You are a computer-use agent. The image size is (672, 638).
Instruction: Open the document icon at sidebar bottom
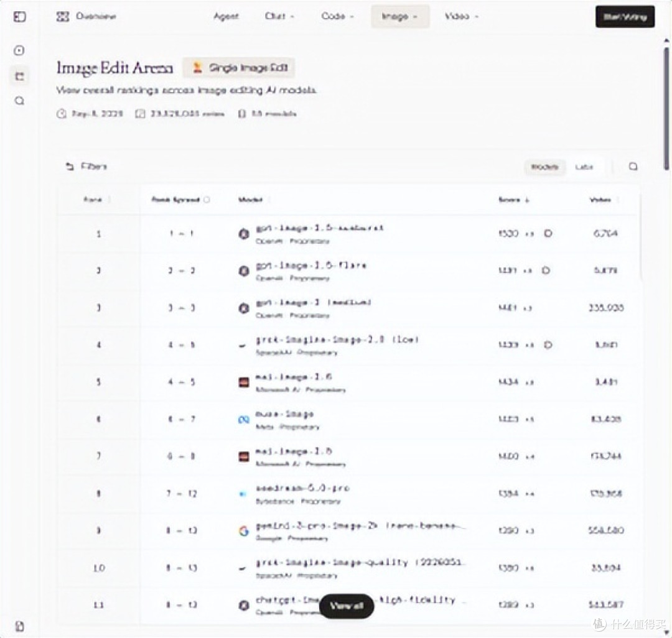point(20,626)
